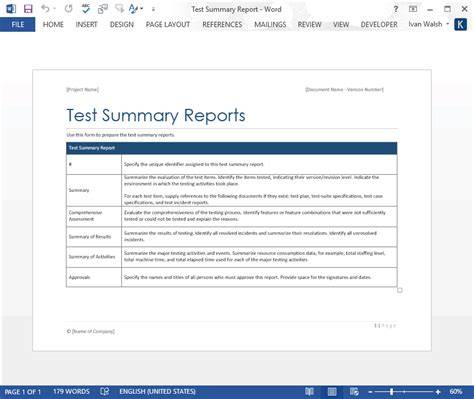Open the FILE tab
Screen dimensions: 474x399
coord(18,24)
